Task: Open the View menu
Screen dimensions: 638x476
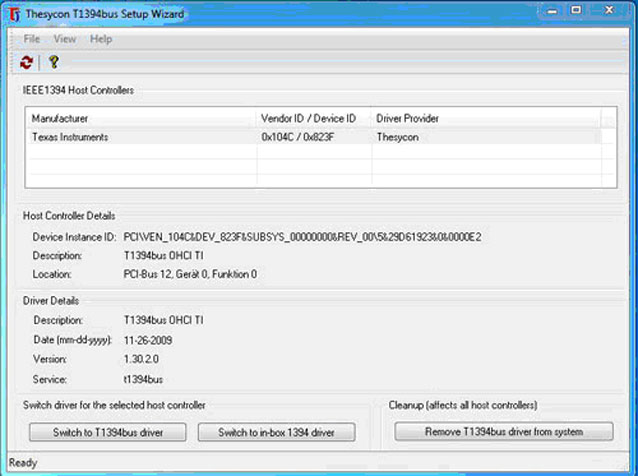Action: click(65, 39)
